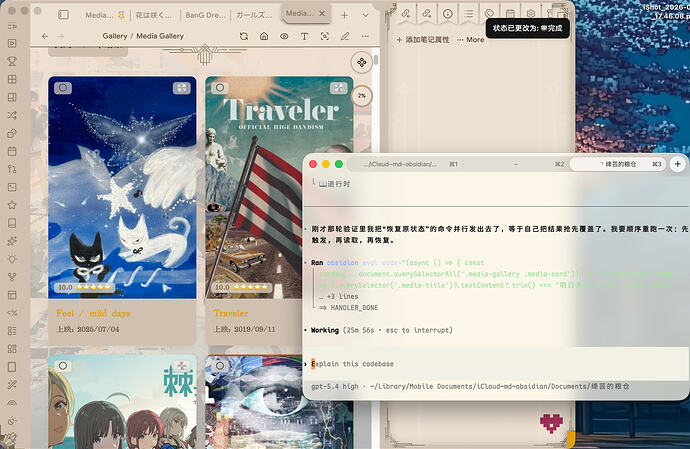Click the lightbulb icon in left ribbon
This screenshot has height=449, width=690.
[12, 259]
